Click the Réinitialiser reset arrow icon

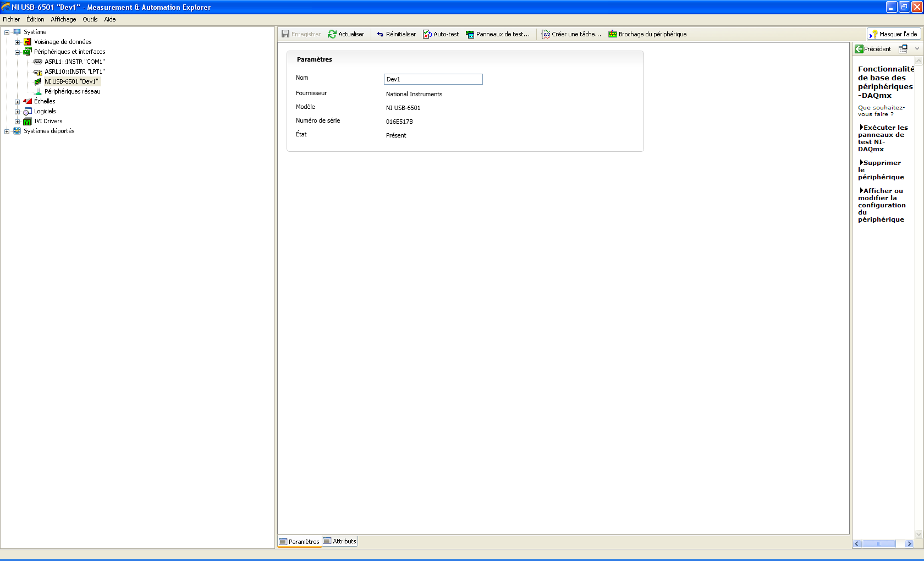(x=380, y=34)
